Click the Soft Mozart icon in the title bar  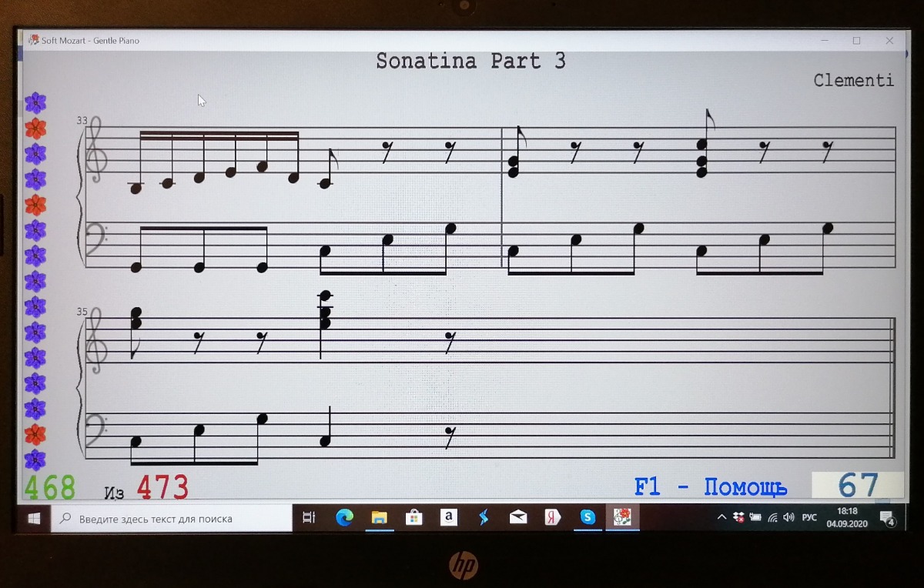coord(33,40)
